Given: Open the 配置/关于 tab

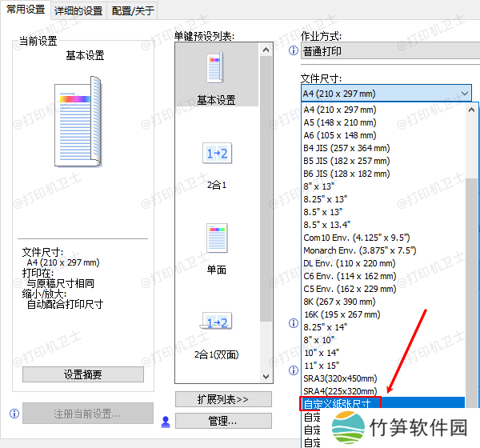Looking at the screenshot, I should point(133,10).
